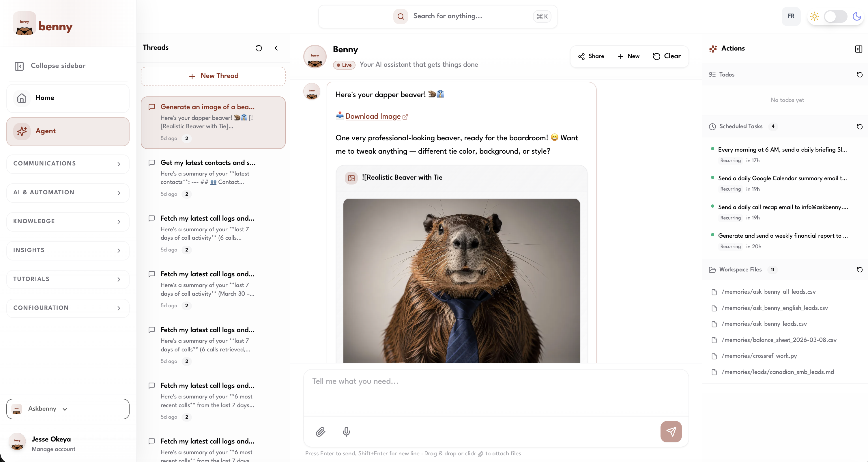Click the Home house icon
This screenshot has width=868, height=462.
click(22, 98)
